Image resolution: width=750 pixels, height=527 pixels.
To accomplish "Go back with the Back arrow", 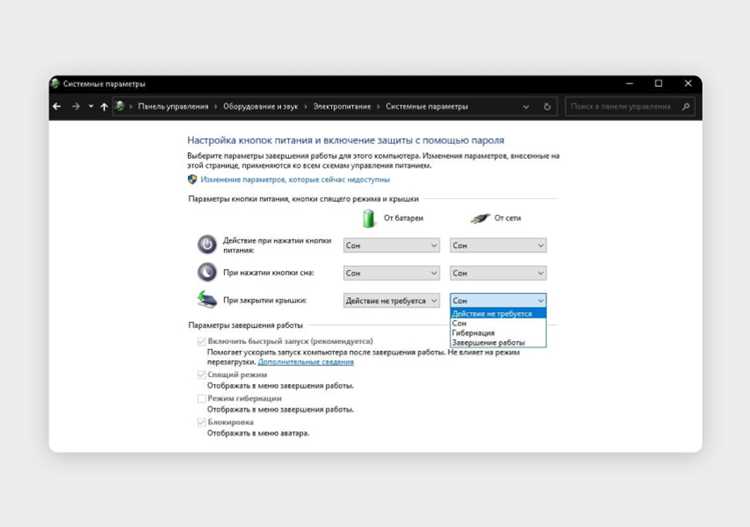I will 57,106.
